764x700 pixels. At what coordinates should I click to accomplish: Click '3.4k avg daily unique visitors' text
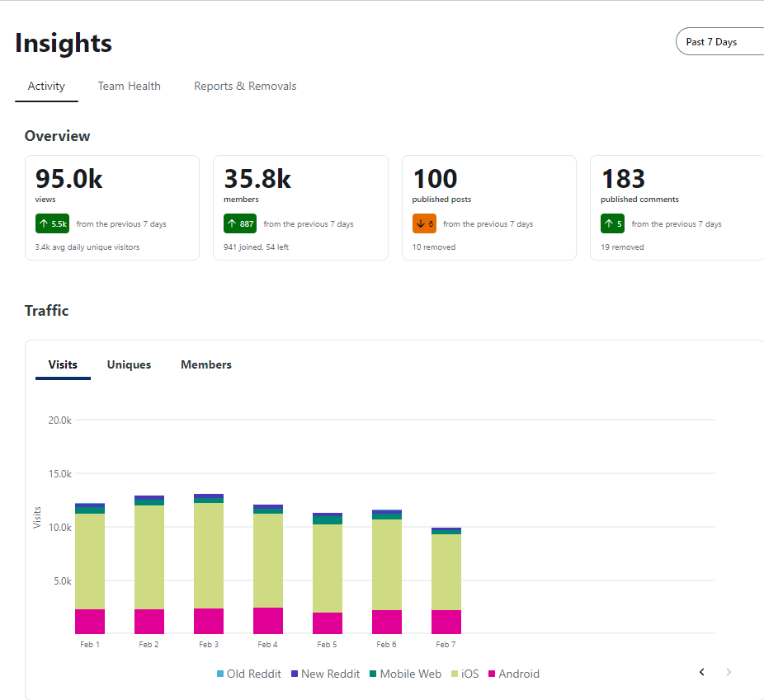click(87, 247)
